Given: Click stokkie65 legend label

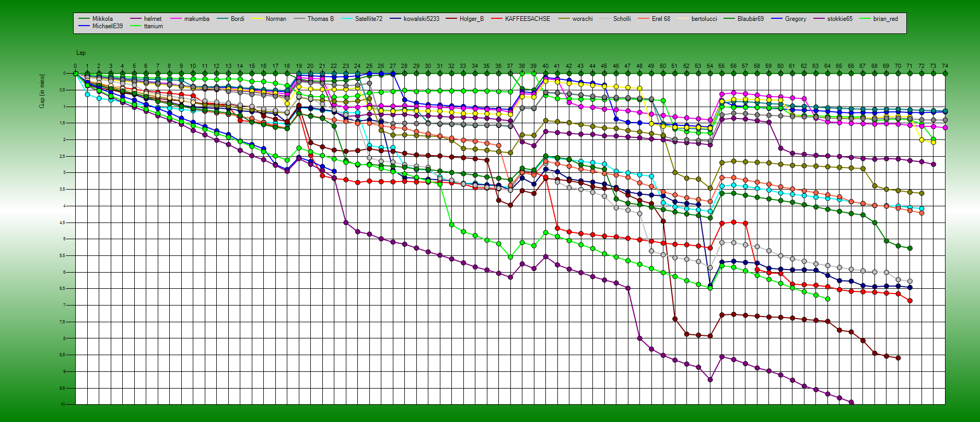Looking at the screenshot, I should [x=839, y=19].
